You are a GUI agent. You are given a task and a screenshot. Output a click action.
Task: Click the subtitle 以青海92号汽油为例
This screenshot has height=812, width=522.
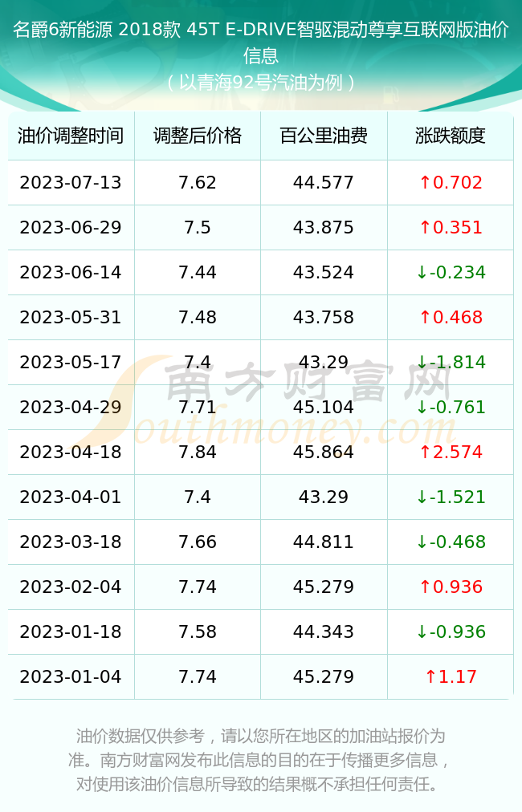point(261,83)
